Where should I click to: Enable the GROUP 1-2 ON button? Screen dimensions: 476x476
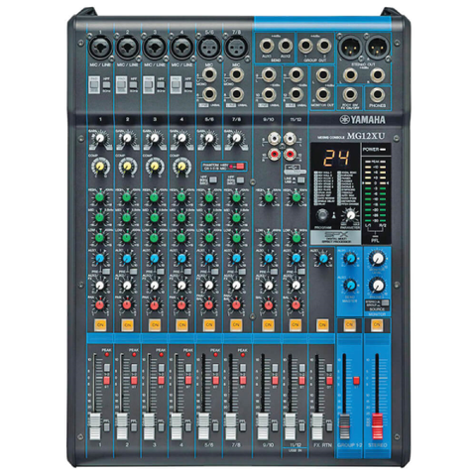[x=349, y=325]
